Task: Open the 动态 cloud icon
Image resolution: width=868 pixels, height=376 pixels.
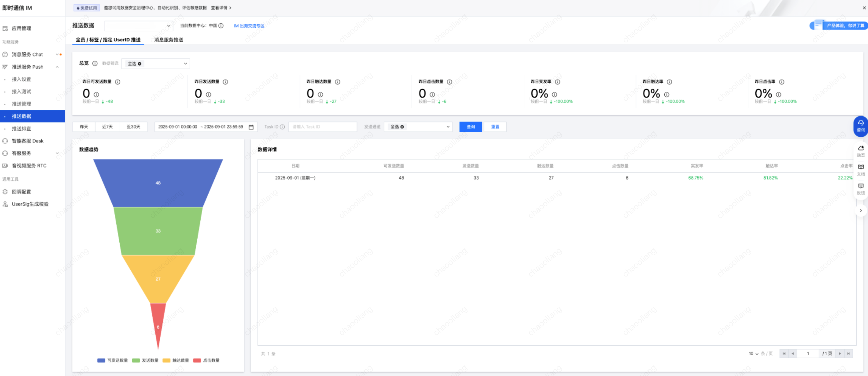Action: (x=861, y=151)
